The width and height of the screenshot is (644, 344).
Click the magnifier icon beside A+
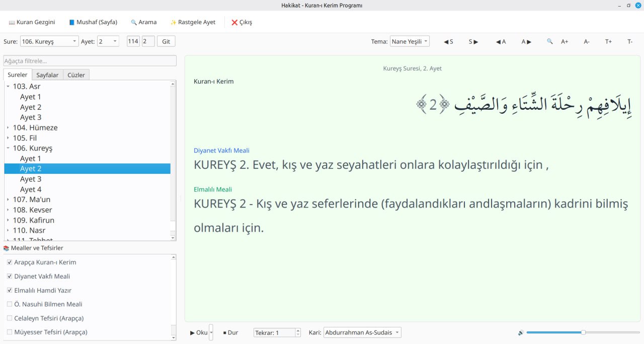point(550,42)
